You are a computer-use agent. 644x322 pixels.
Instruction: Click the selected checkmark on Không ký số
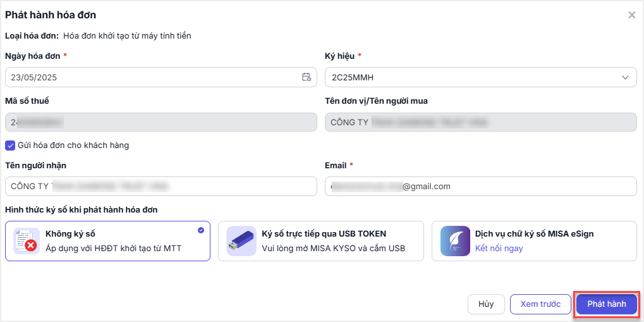201,230
